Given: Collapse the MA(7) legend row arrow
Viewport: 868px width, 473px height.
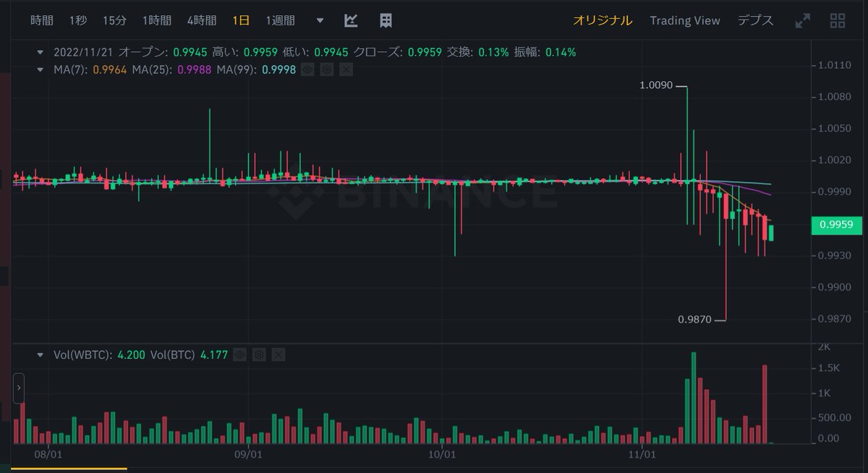Looking at the screenshot, I should click(x=41, y=69).
